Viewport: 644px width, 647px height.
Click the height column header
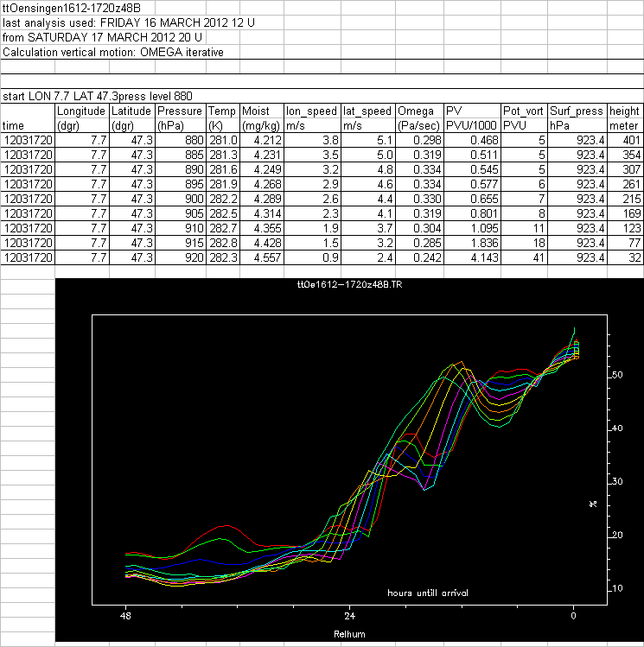(x=625, y=111)
